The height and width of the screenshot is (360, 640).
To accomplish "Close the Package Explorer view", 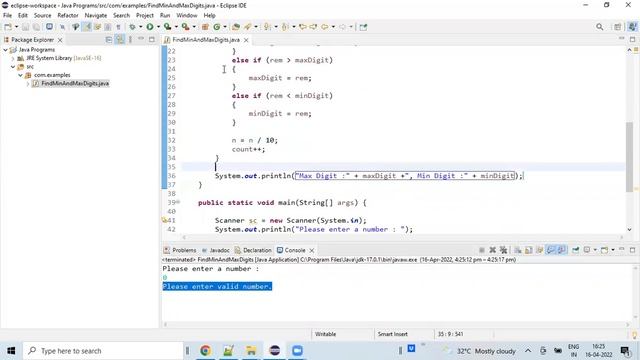I will click(60, 40).
